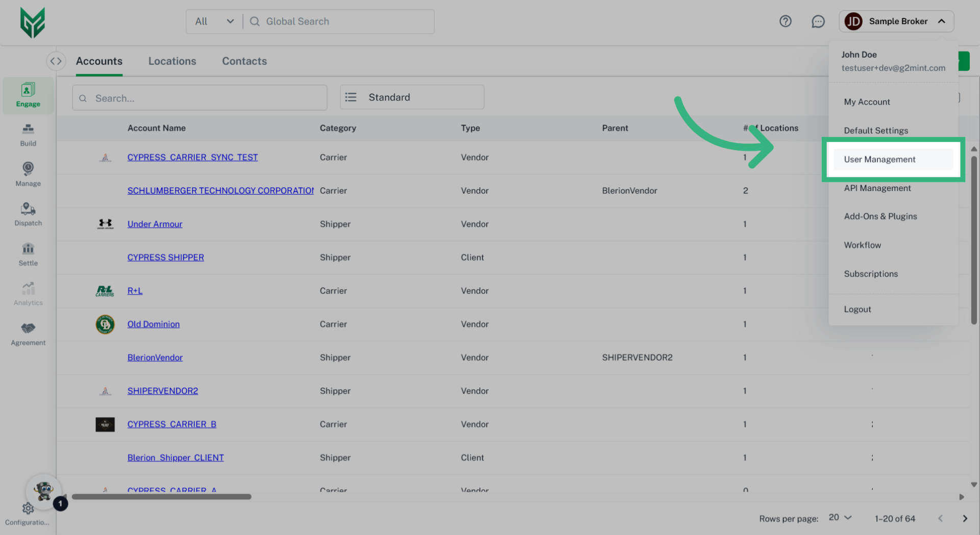Click the Manage sidebar icon
The width and height of the screenshot is (980, 535).
[x=28, y=174]
